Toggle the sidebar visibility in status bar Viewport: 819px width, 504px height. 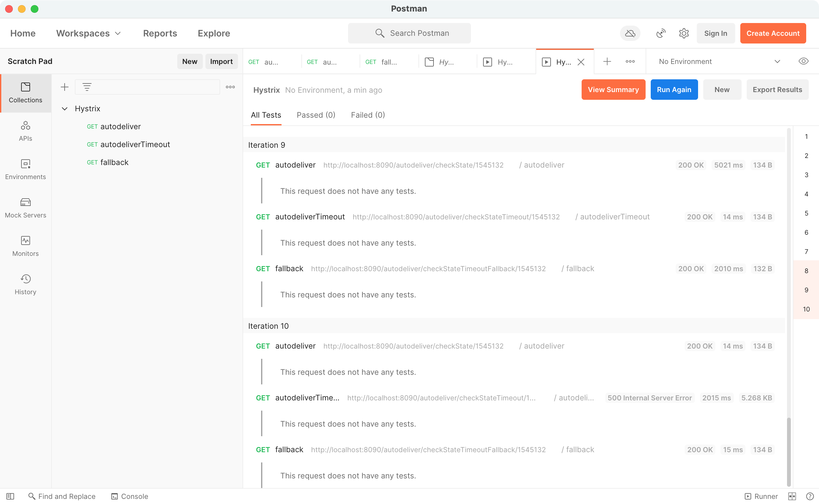point(10,496)
